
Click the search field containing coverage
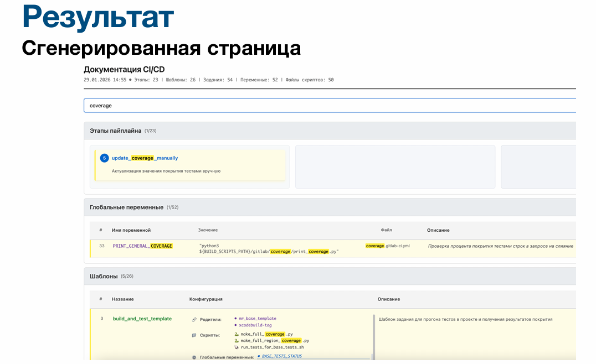click(x=330, y=106)
